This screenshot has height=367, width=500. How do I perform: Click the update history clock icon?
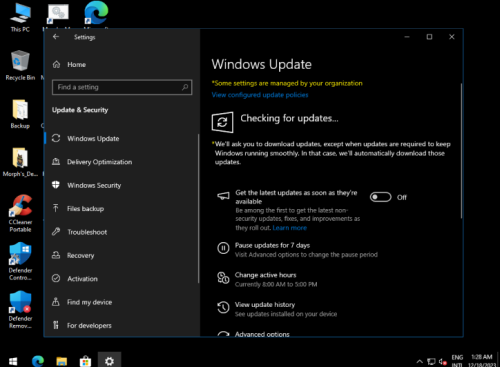[223, 307]
